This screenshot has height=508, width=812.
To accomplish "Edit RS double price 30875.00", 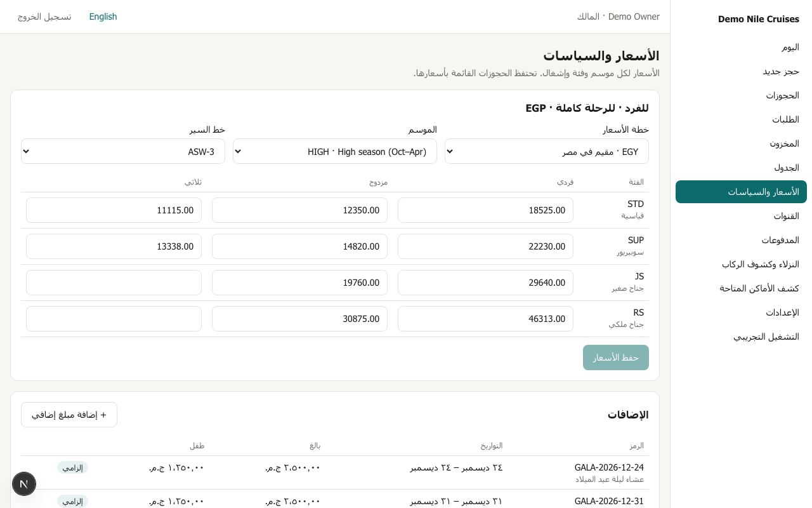I will (x=299, y=319).
